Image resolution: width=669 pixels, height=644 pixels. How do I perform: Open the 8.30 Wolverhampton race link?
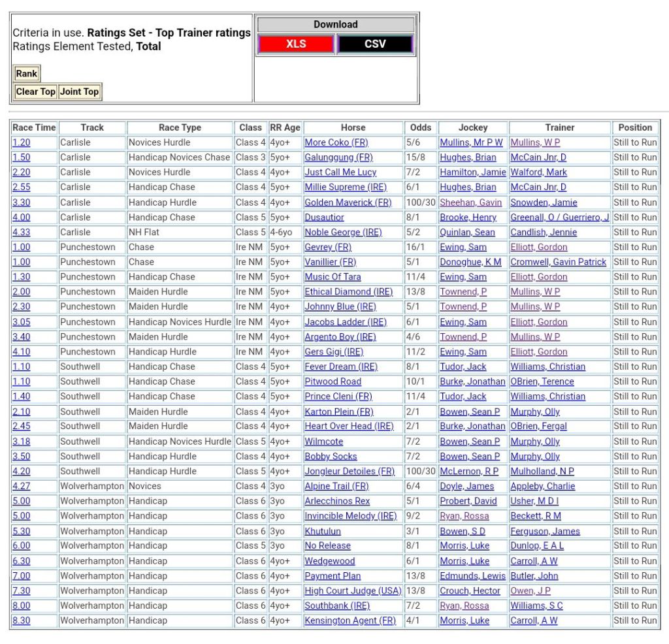pyautogui.click(x=21, y=620)
